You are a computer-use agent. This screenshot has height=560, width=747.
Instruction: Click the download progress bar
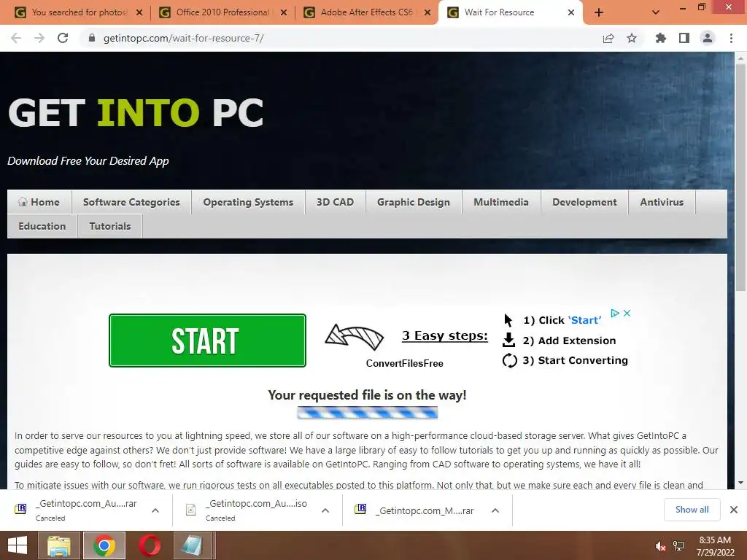pos(368,413)
